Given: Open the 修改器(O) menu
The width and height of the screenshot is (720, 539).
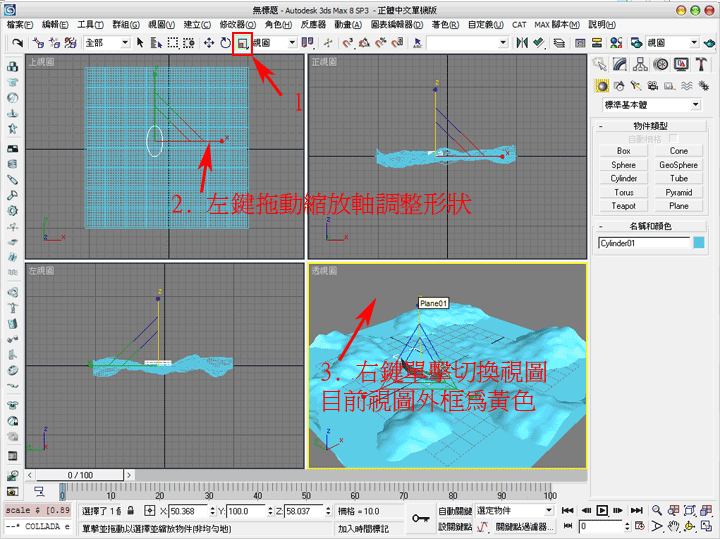Looking at the screenshot, I should (x=238, y=25).
